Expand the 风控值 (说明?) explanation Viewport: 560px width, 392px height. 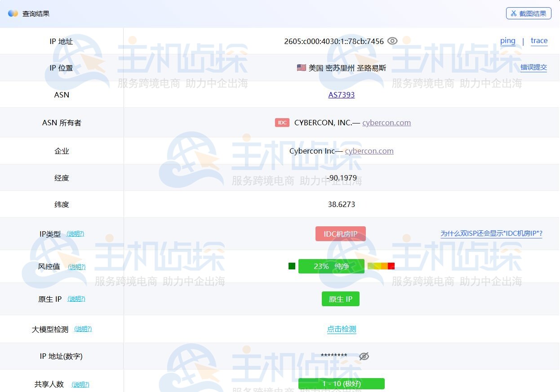[76, 266]
